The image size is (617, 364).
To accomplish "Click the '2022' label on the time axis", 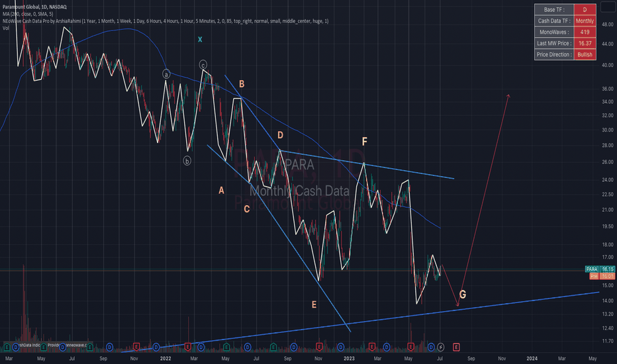I will pyautogui.click(x=166, y=359).
